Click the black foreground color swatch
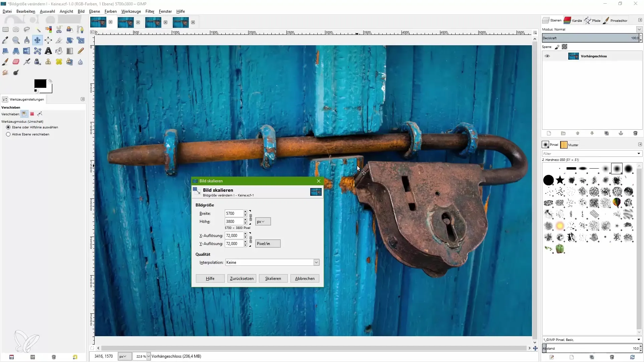644x362 pixels. [40, 84]
